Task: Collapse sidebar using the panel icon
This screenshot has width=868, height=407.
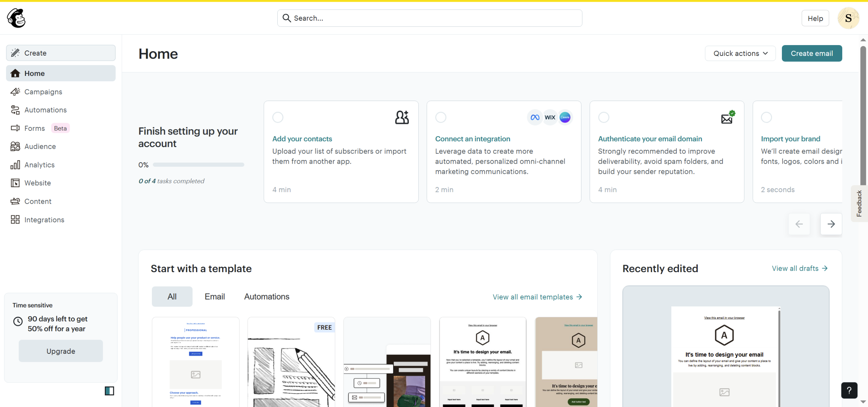Action: click(109, 391)
